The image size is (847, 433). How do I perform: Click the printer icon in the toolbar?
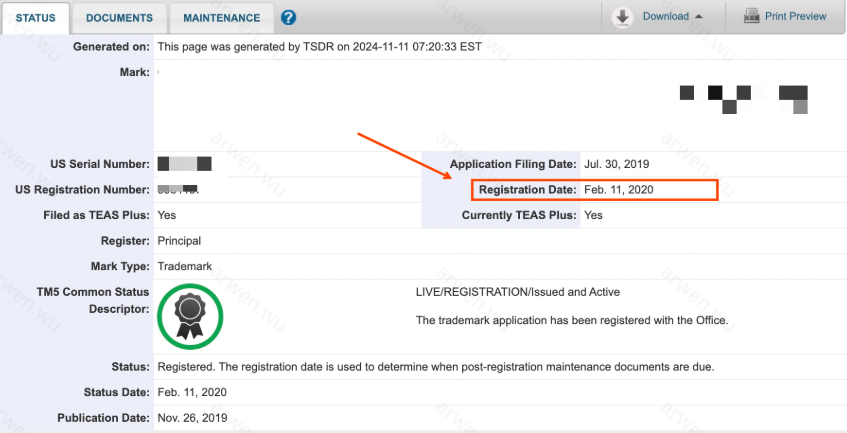coord(751,16)
